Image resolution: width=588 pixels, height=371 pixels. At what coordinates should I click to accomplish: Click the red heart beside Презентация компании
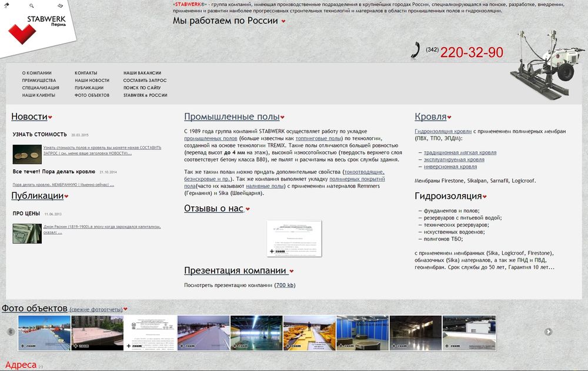click(292, 271)
